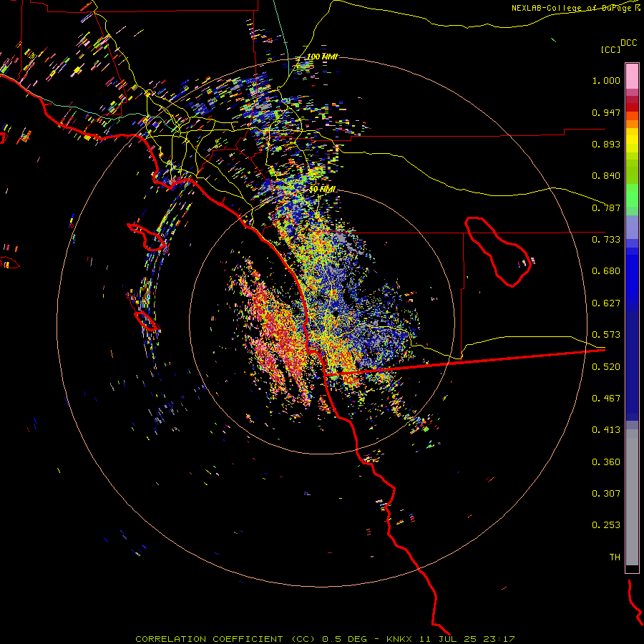Select the 1.000 scale value
The image size is (644, 644).
pyautogui.click(x=606, y=80)
